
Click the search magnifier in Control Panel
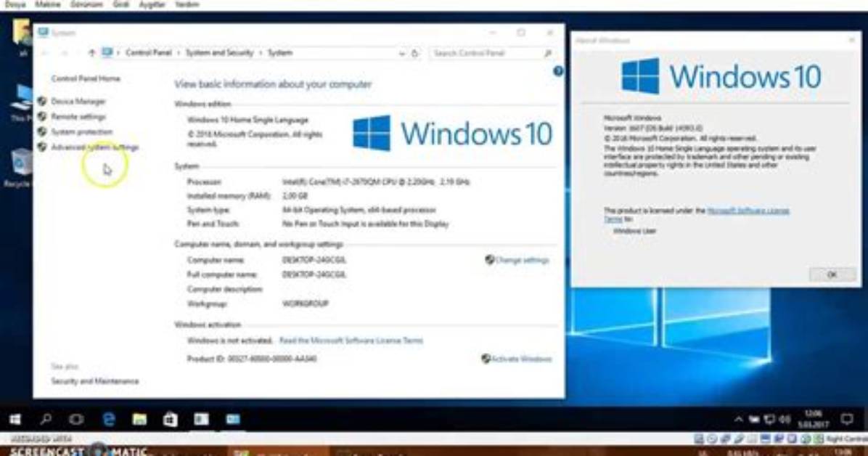click(x=547, y=53)
